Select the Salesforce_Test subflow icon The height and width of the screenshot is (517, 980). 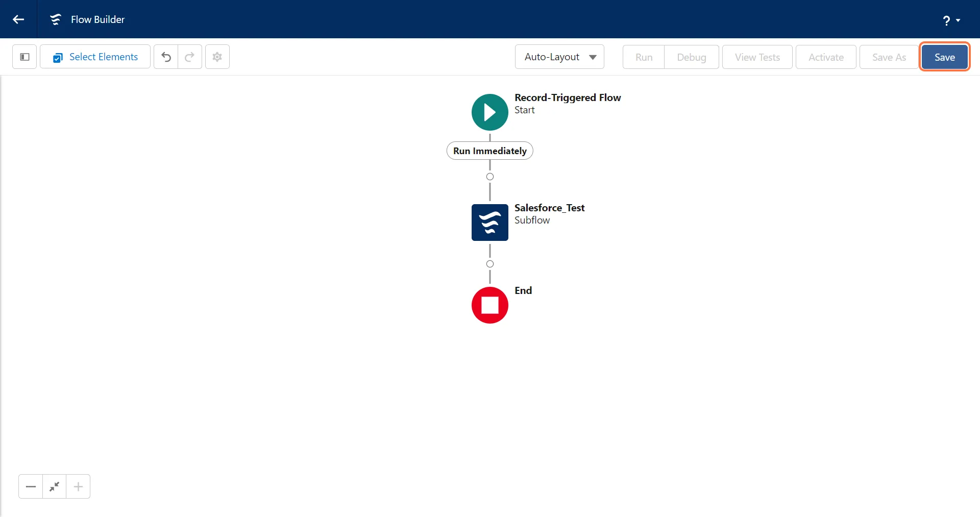[489, 223]
